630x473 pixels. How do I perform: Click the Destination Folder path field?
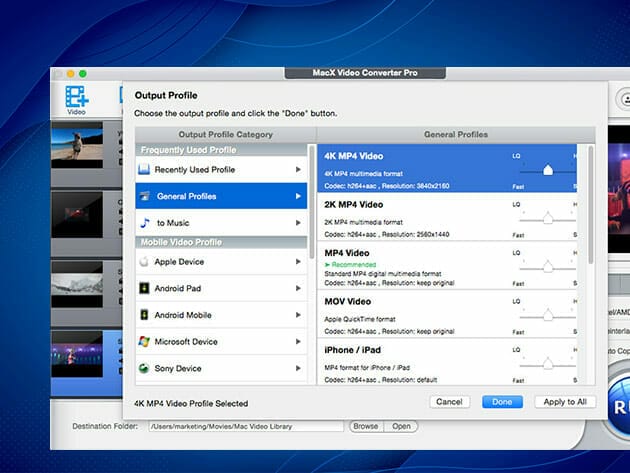[247, 426]
